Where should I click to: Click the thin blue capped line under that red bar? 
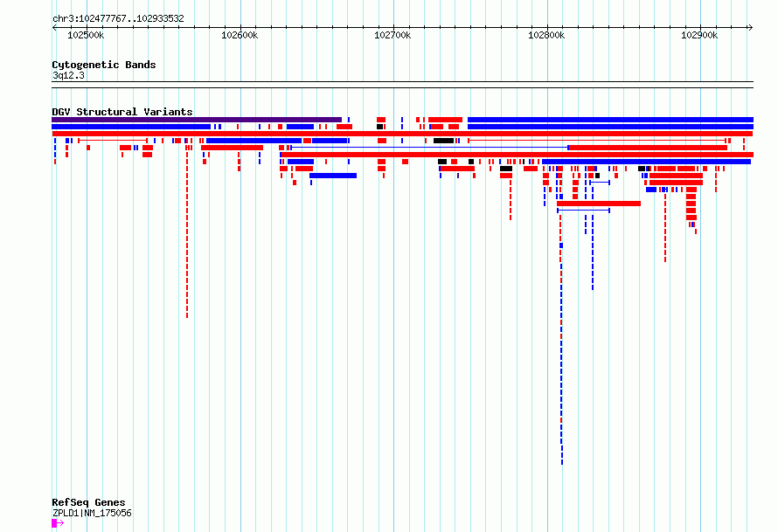coord(584,211)
